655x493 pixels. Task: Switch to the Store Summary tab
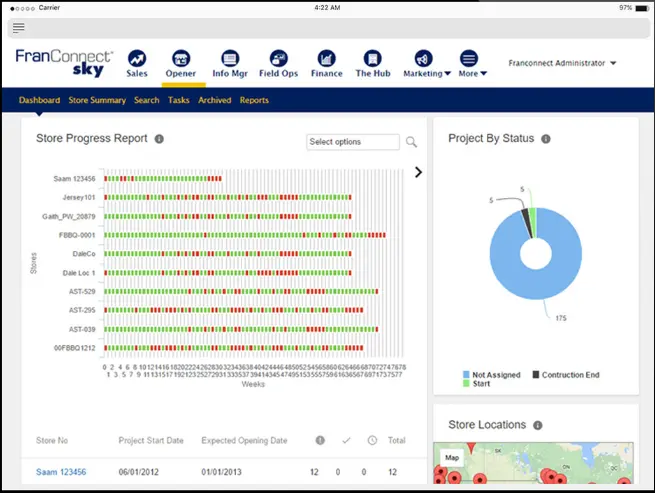pyautogui.click(x=97, y=101)
